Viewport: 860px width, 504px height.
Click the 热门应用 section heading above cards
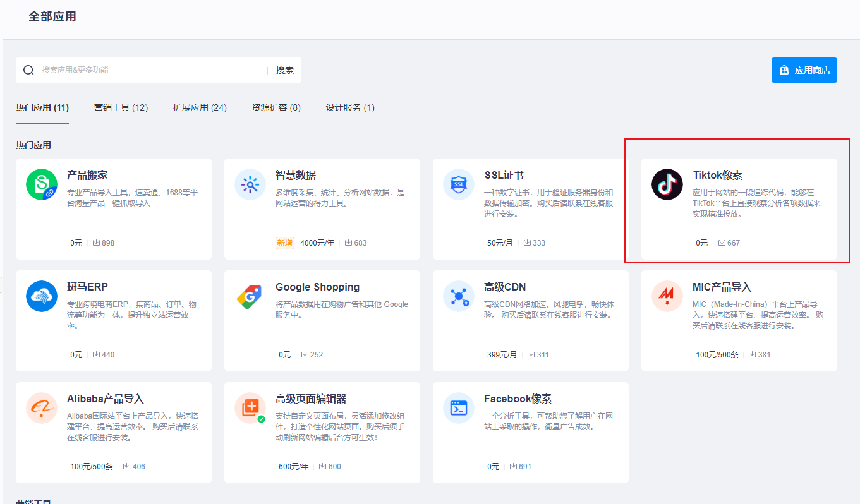pos(33,145)
